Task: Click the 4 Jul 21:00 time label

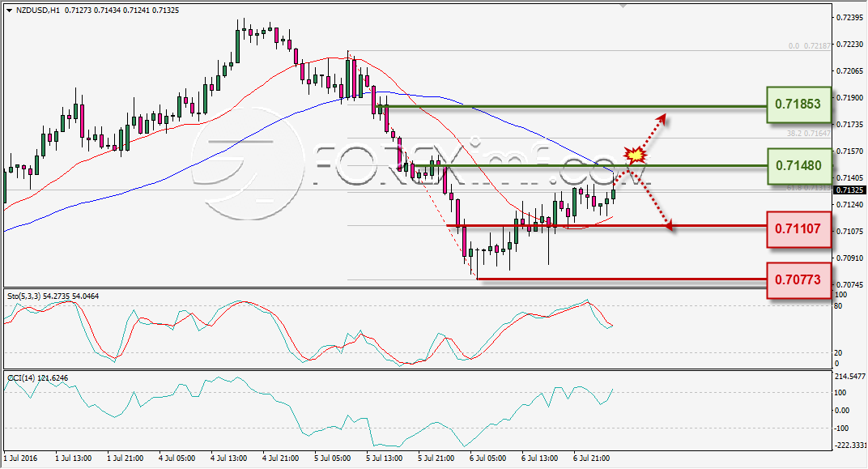Action: [x=281, y=458]
